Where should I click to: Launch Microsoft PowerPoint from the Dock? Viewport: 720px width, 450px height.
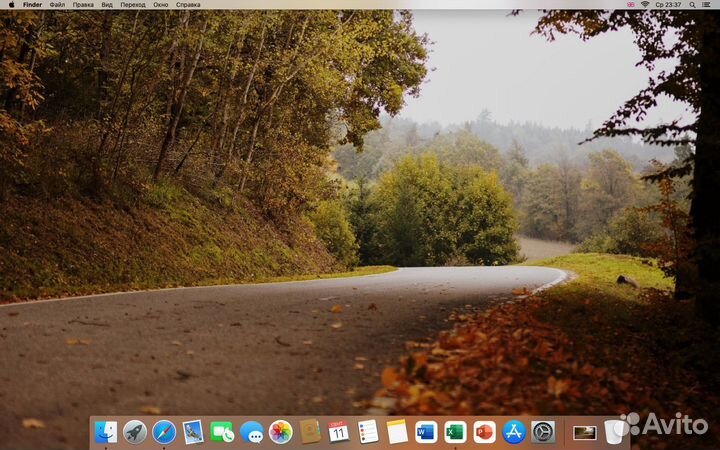coord(484,432)
